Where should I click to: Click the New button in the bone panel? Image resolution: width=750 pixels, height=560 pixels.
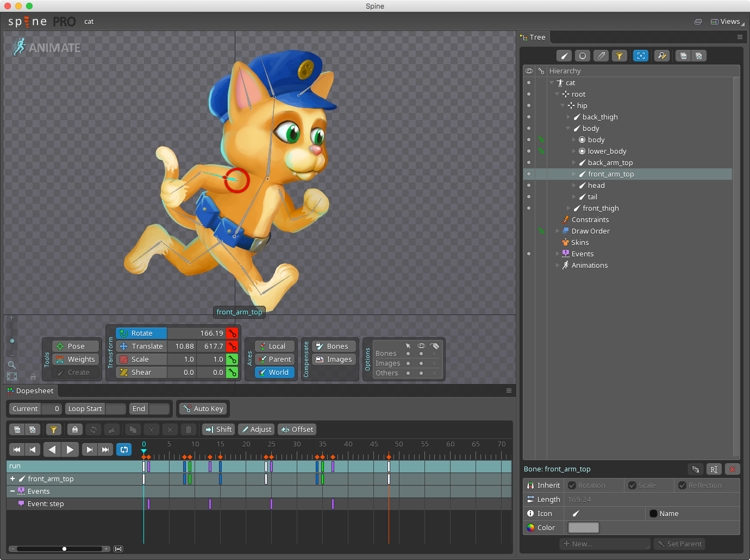coord(605,544)
